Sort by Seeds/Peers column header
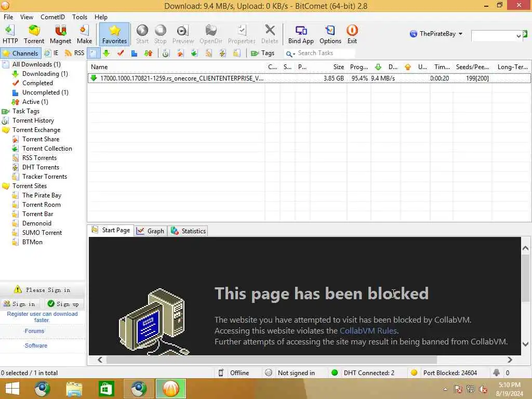This screenshot has width=532, height=399. pos(472,67)
